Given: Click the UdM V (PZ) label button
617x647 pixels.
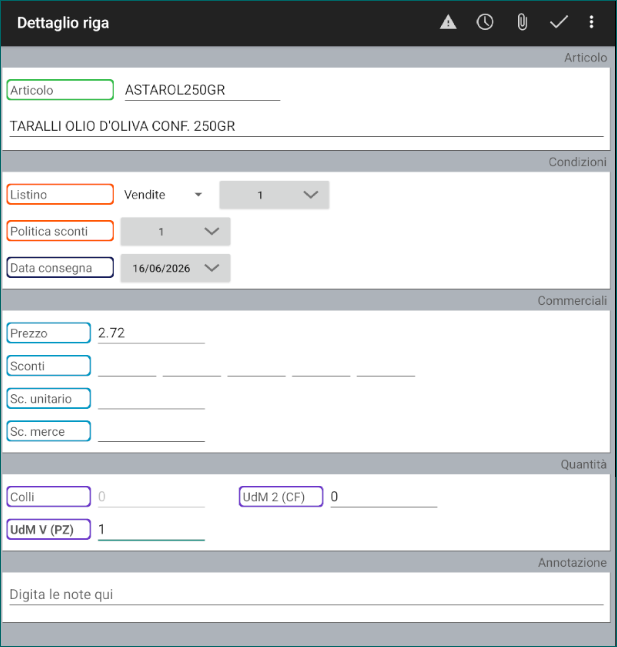Looking at the screenshot, I should [x=49, y=529].
